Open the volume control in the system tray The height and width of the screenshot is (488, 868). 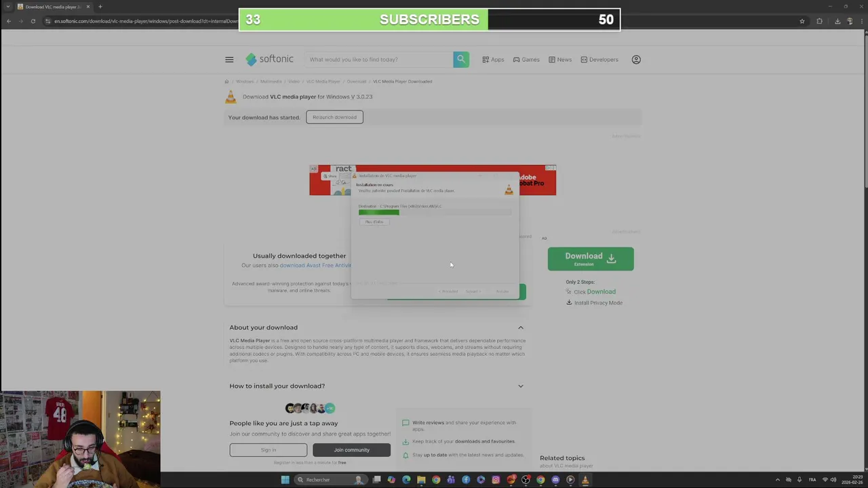click(833, 480)
